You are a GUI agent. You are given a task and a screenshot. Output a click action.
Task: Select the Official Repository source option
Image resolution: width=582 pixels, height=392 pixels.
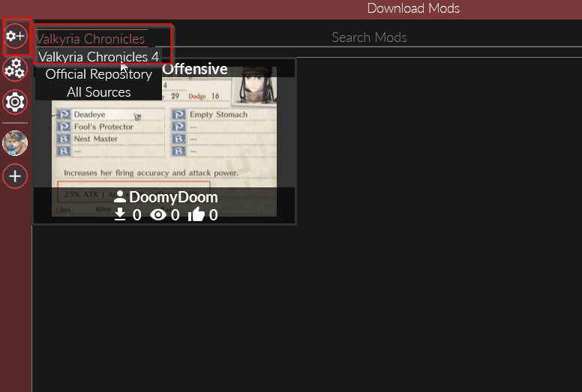click(99, 74)
